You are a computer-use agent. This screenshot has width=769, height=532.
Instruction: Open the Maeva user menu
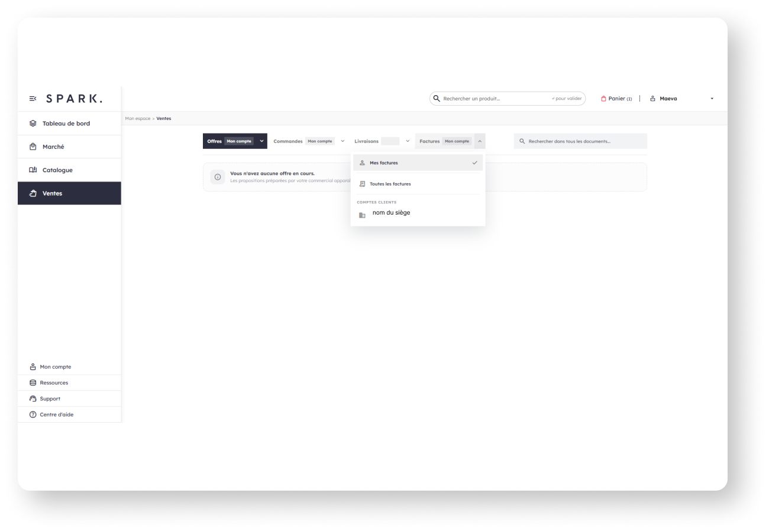point(681,99)
